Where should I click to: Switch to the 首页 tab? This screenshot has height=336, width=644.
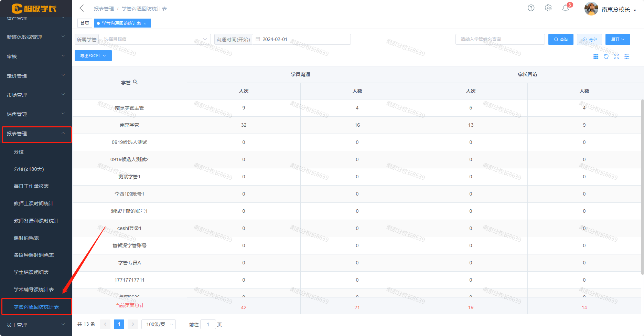[85, 23]
